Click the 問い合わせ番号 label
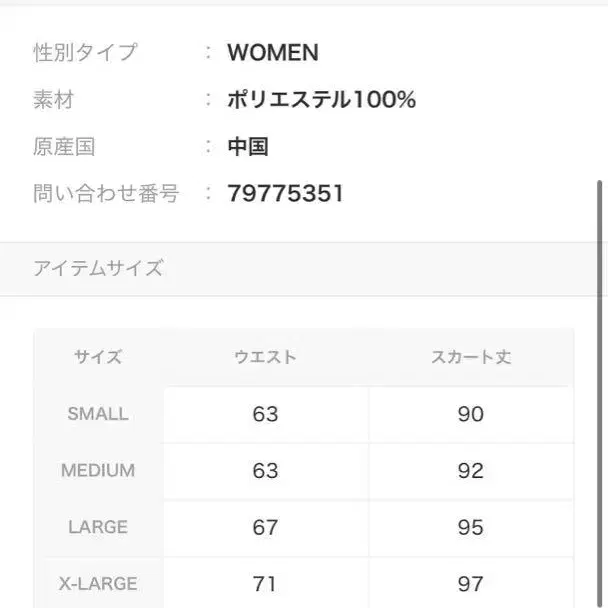Image resolution: width=608 pixels, height=608 pixels. pyautogui.click(x=106, y=194)
